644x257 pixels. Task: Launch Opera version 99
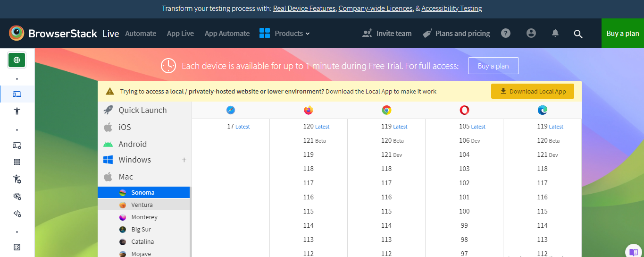[x=464, y=225]
